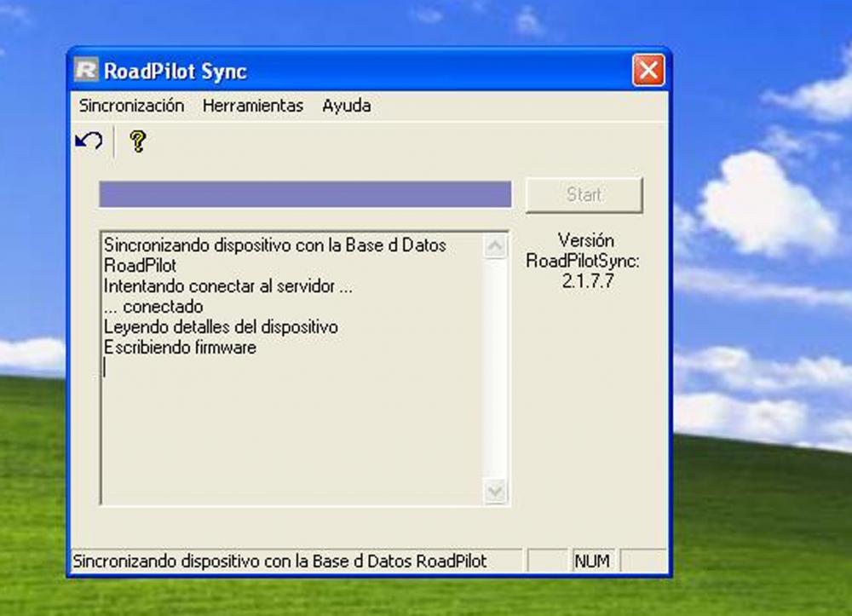
Task: Click the Versión RoadPilotSync 2.1.7.7 label
Action: 584,261
